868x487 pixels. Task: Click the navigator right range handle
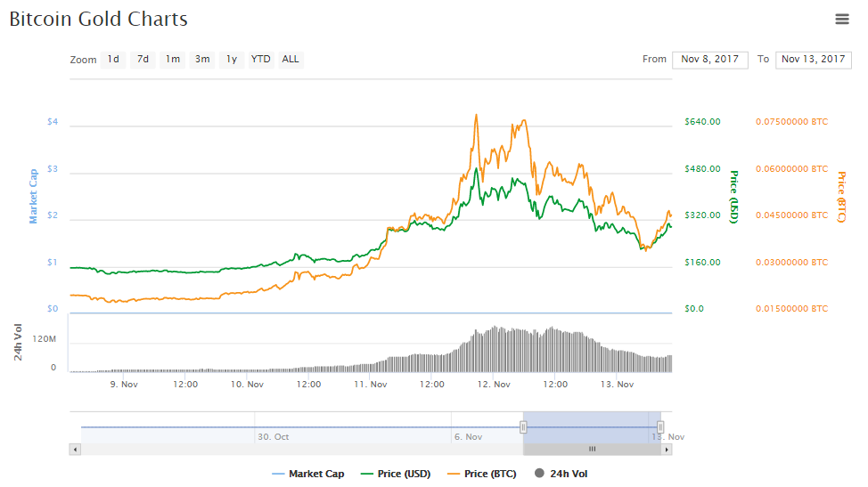[x=660, y=427]
